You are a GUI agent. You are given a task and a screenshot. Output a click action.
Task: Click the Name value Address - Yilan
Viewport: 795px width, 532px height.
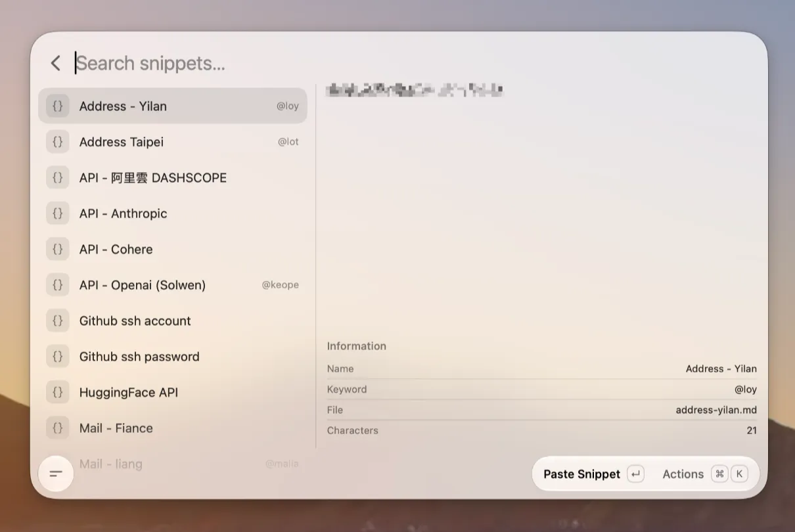pos(721,369)
